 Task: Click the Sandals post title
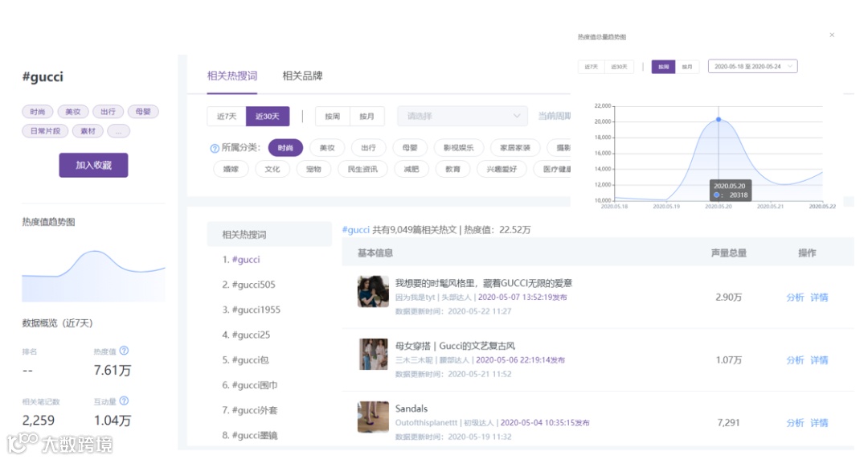(x=411, y=409)
